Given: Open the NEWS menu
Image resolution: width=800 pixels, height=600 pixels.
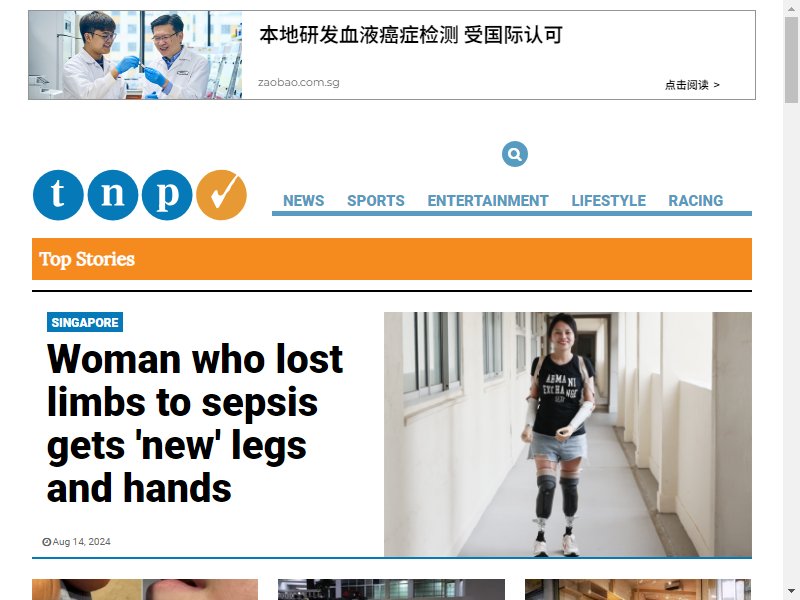Looking at the screenshot, I should pos(304,201).
